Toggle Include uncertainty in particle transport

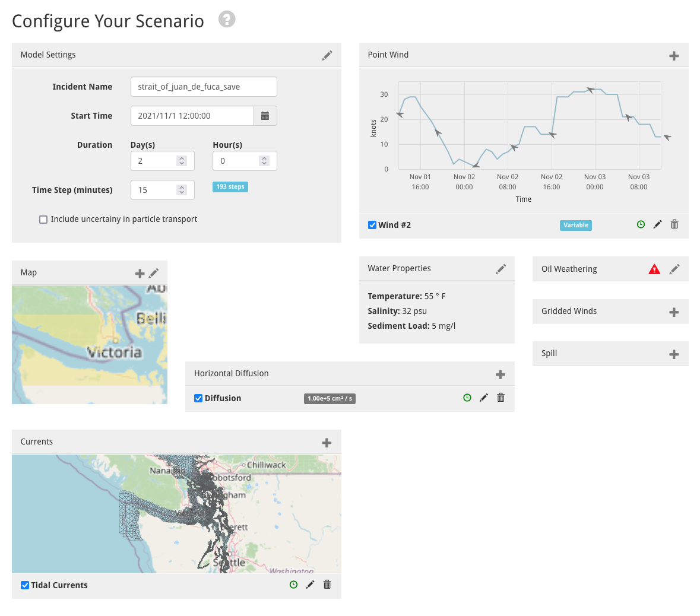[x=43, y=220]
